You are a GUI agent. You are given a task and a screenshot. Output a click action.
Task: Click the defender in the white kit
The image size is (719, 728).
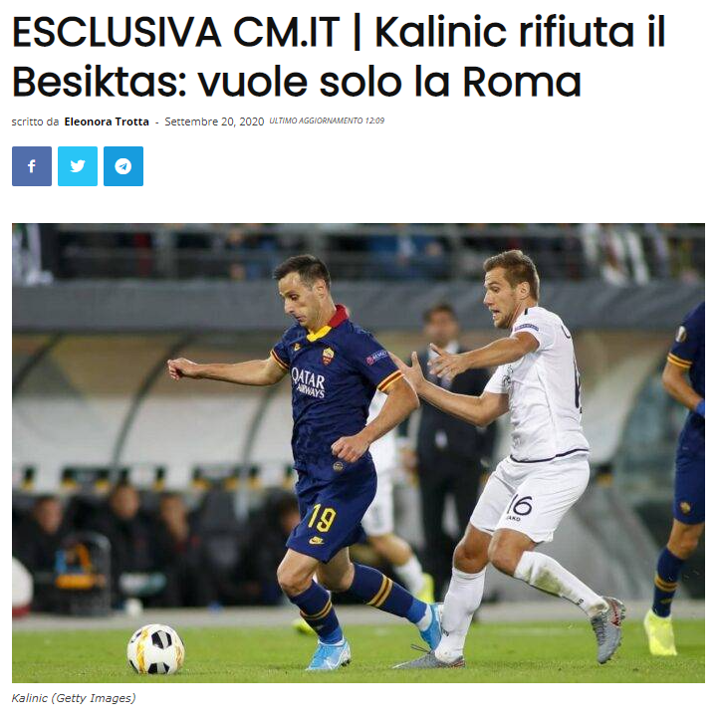518,455
